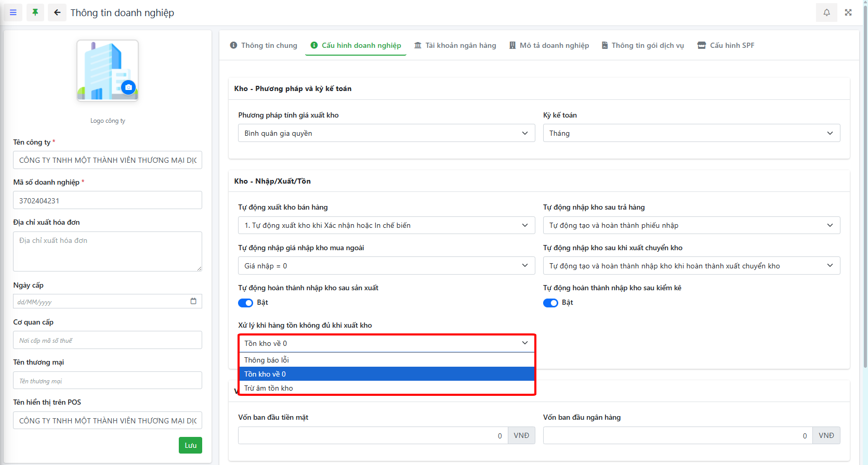Click the Tên thương mại input field
The height and width of the screenshot is (465, 868).
(x=108, y=381)
